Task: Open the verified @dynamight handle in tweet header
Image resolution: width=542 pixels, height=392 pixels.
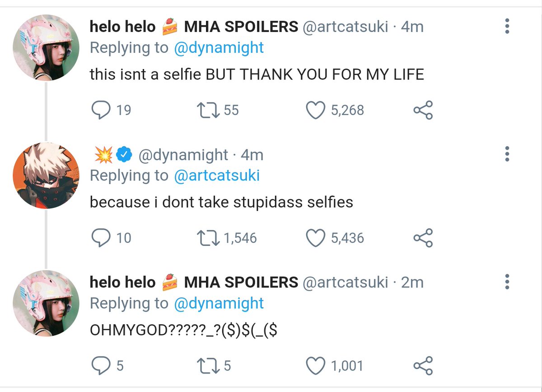Action: coord(182,155)
